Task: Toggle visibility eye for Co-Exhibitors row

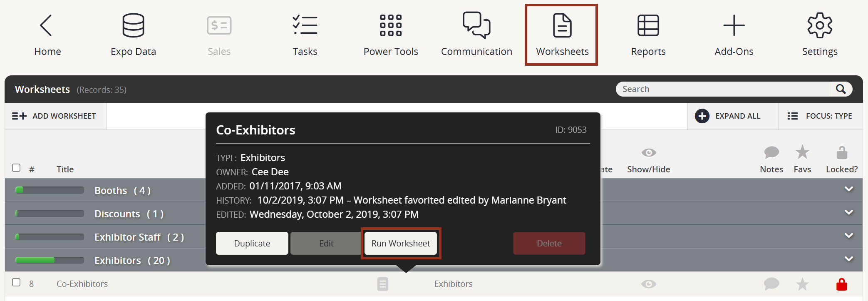Action: point(649,284)
